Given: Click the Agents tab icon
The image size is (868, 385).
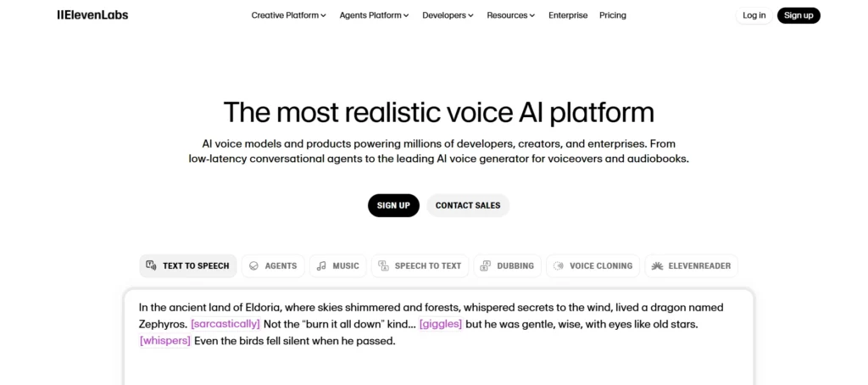Looking at the screenshot, I should 253,265.
